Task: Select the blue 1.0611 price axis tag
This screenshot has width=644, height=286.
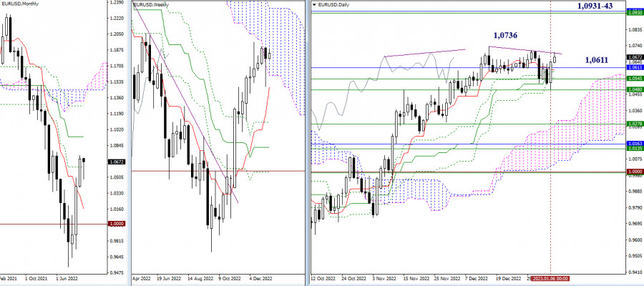Action: [x=634, y=66]
